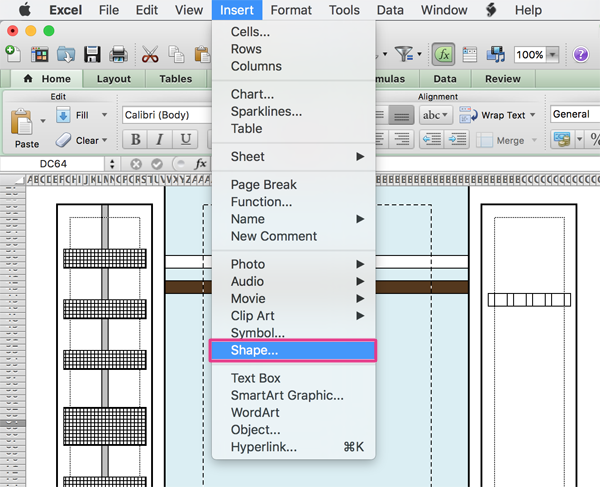The height and width of the screenshot is (487, 600).
Task: Switch to the Layout ribbon tab
Action: click(114, 79)
